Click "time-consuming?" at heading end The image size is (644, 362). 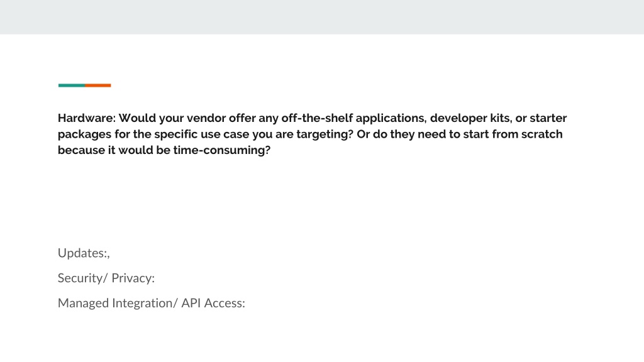pyautogui.click(x=222, y=151)
